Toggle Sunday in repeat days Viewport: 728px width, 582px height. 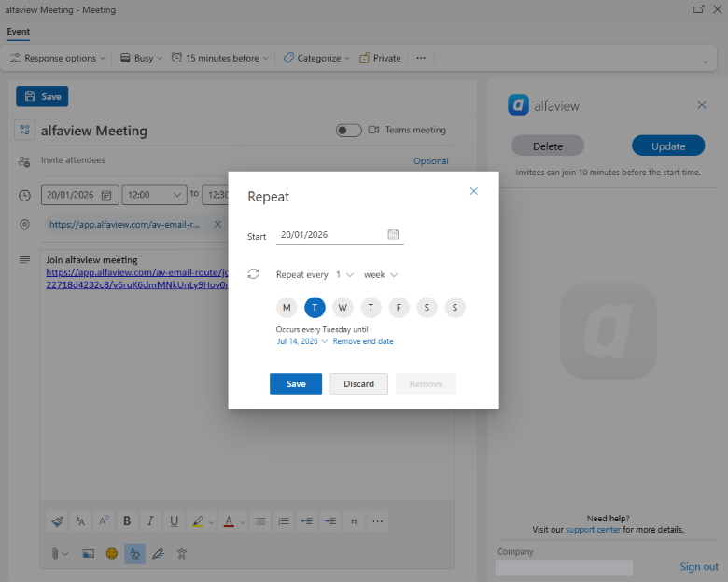pyautogui.click(x=455, y=307)
